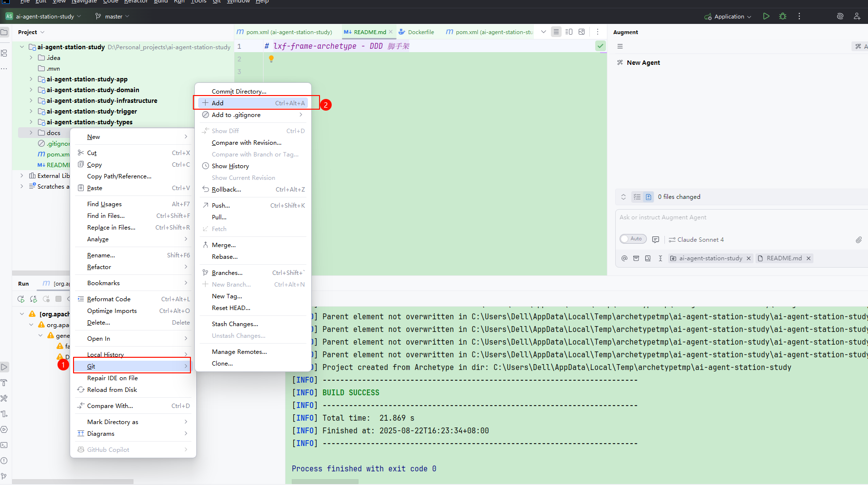868x485 pixels.
Task: Toggle the Auto switch in Augment
Action: [x=633, y=239]
